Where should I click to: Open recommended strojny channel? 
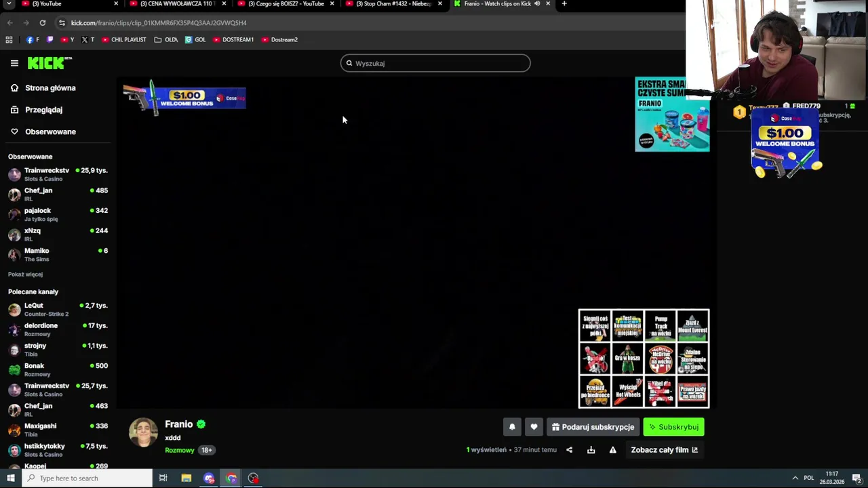point(58,349)
